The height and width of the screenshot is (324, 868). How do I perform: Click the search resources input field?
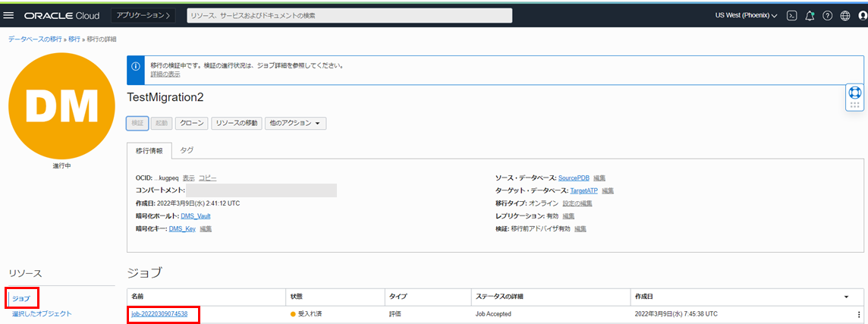(349, 15)
